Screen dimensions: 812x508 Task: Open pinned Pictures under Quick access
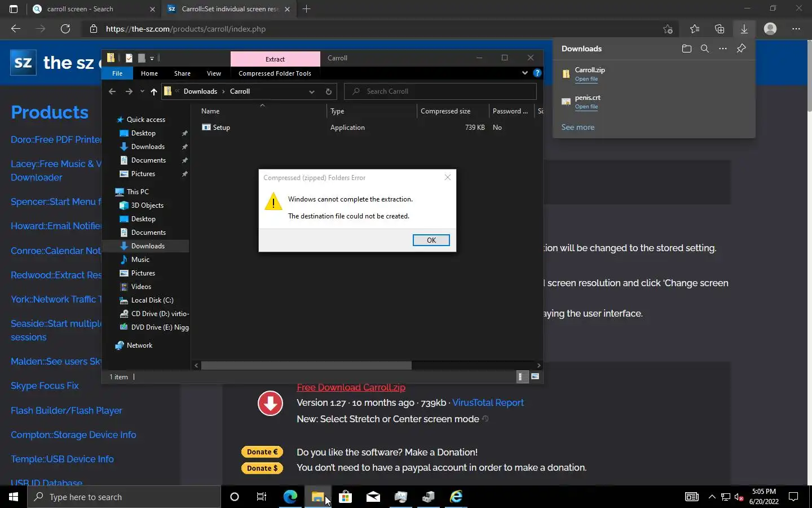[143, 174]
